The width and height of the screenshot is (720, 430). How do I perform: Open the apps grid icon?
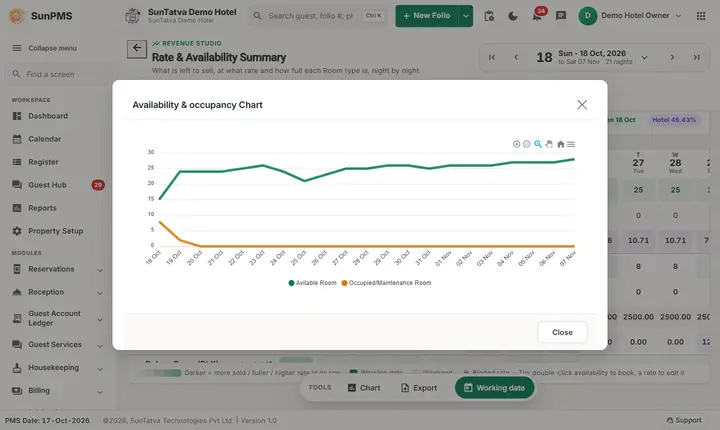click(x=701, y=16)
